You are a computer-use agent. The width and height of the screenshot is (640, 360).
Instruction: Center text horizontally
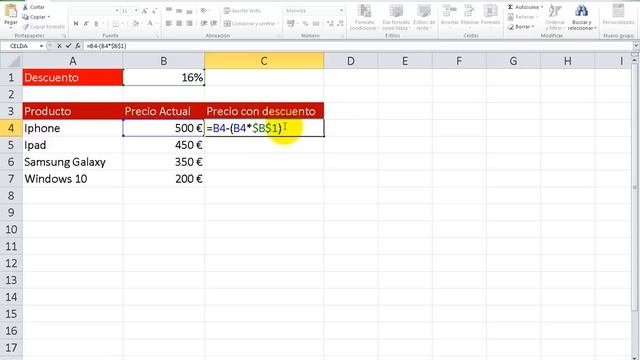[x=179, y=24]
